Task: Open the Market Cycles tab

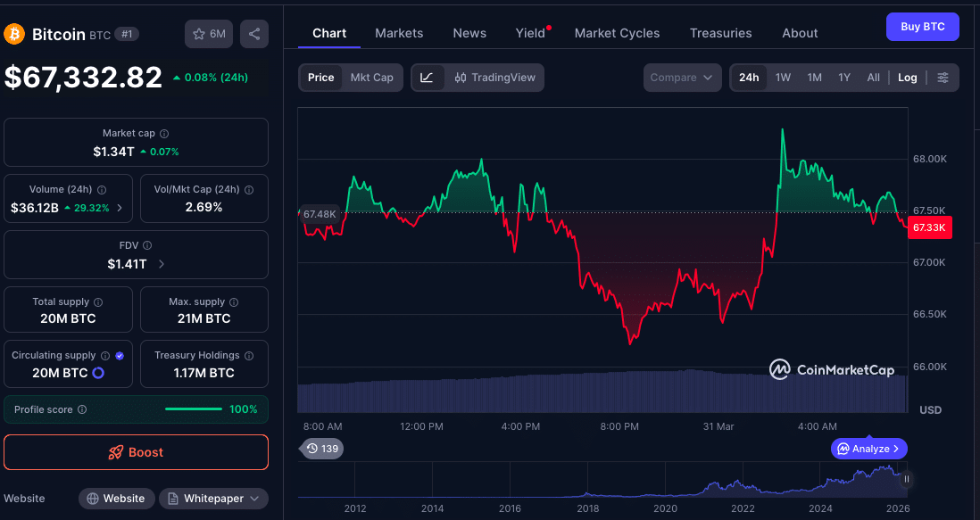Action: (x=617, y=33)
